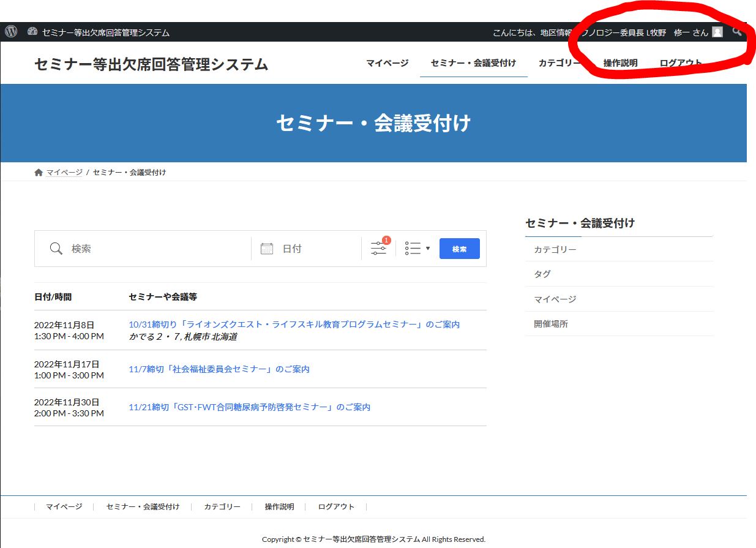Click the calendar icon beside 日付

click(267, 249)
